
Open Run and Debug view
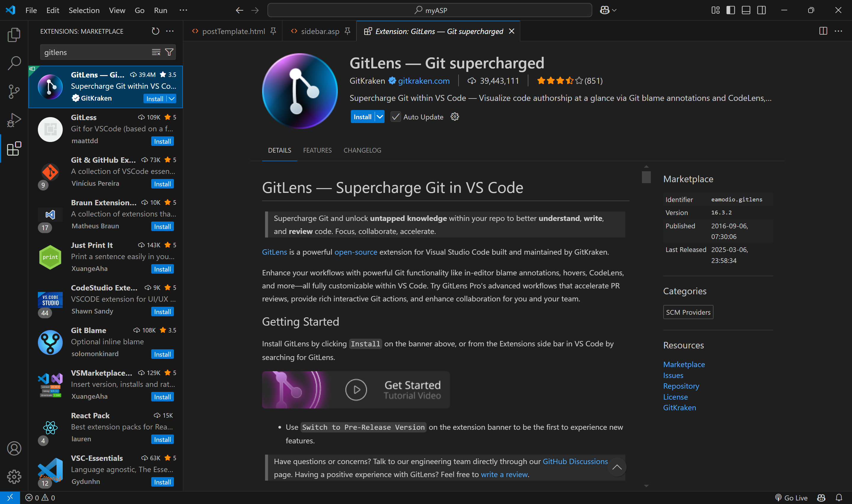pos(14,120)
